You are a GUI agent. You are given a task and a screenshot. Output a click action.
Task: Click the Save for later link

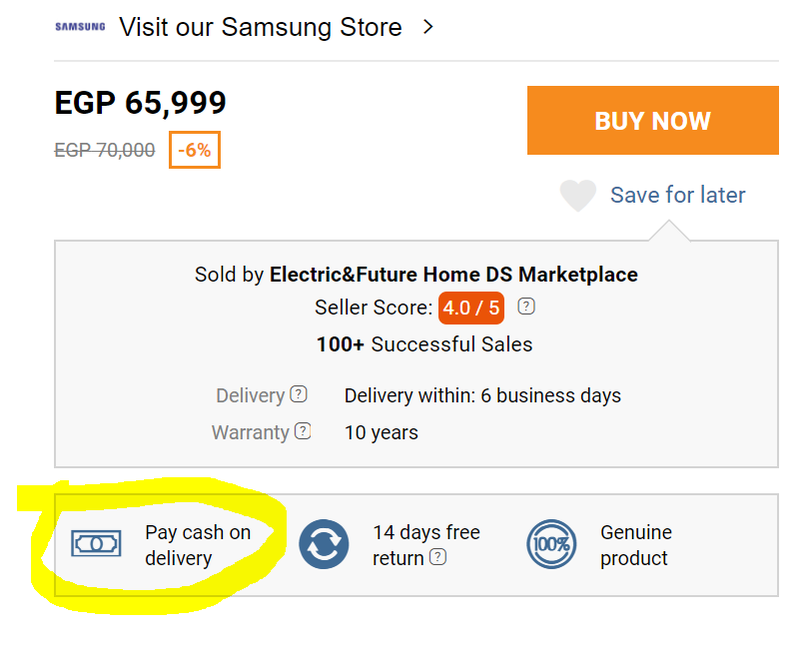677,195
